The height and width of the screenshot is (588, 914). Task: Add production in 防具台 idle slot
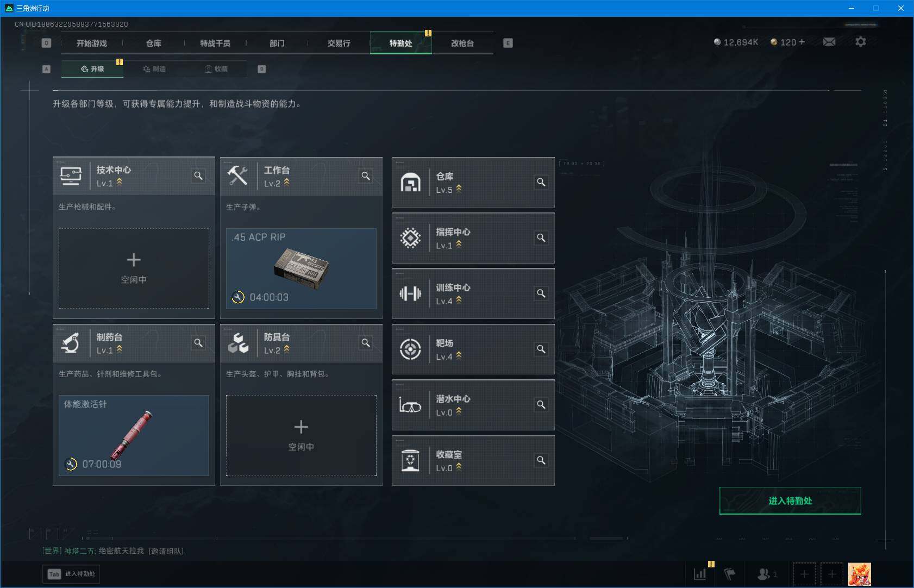pos(301,435)
